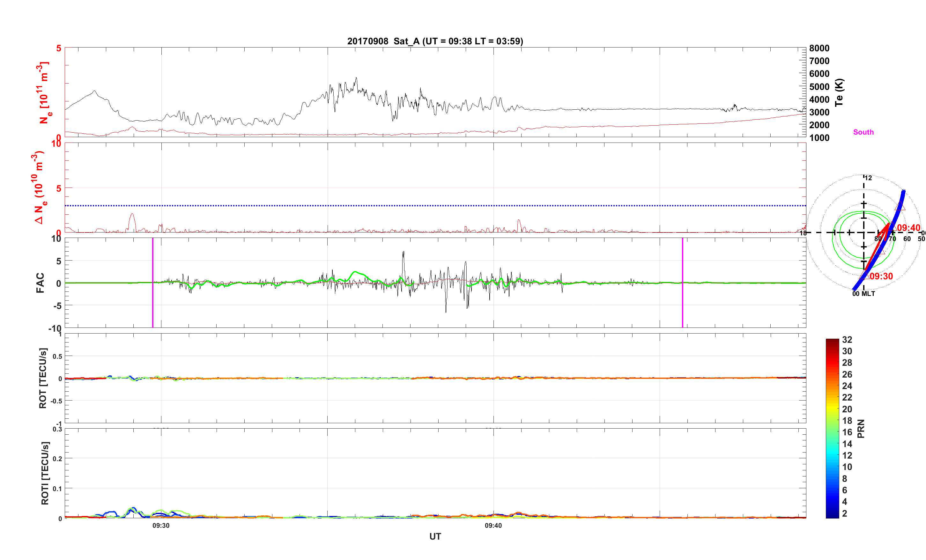
Task: Click the UT x-axis title at bottom
Action: pos(435,536)
